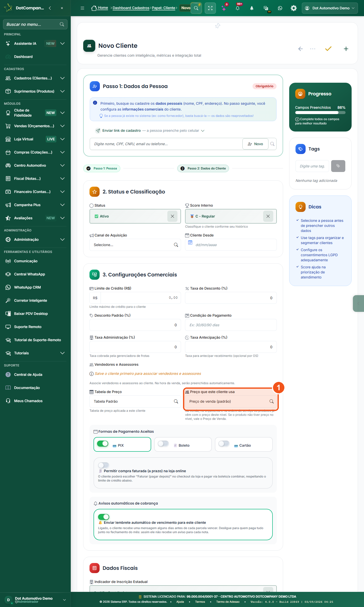Click the fullscreen expand icon
This screenshot has height=607, width=364.
coord(210,8)
